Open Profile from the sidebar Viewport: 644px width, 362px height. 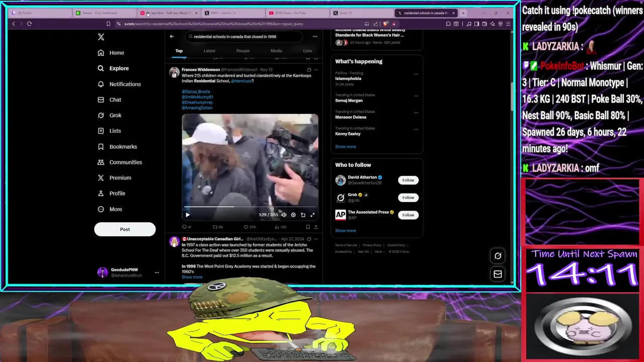tap(111, 193)
